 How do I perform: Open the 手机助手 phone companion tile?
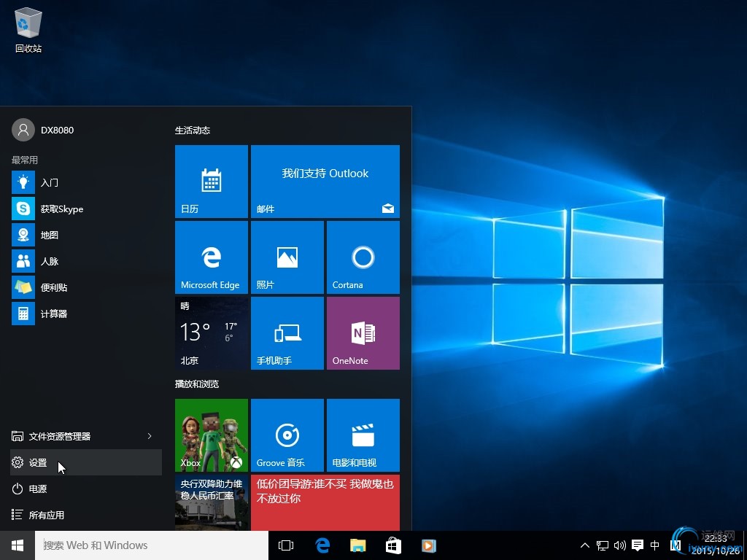(287, 332)
